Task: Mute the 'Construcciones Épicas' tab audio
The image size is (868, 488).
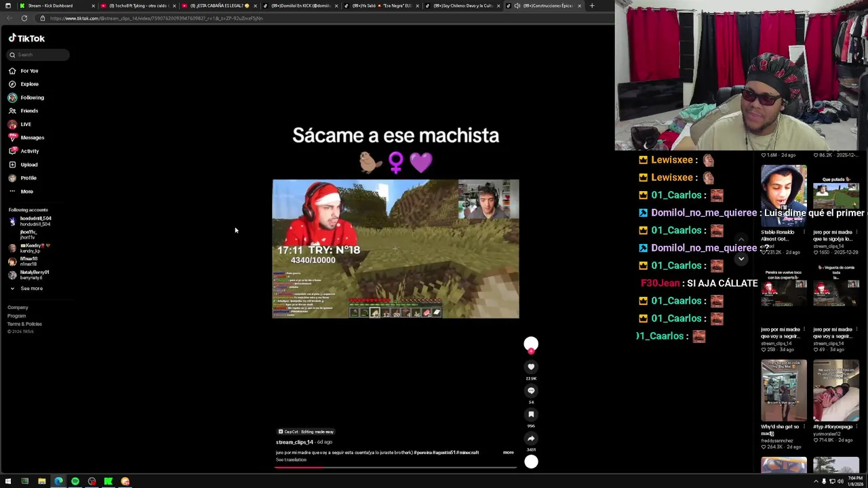Action: click(x=517, y=5)
